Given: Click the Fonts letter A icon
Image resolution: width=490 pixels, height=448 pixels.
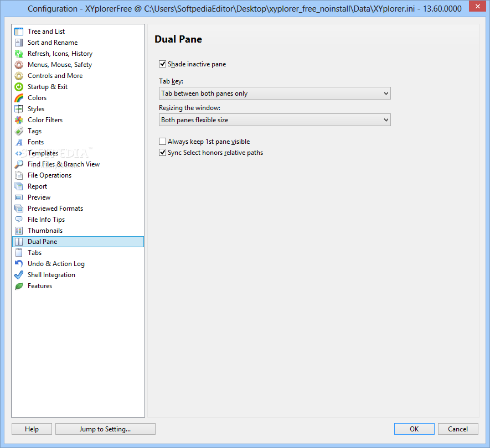Looking at the screenshot, I should pyautogui.click(x=19, y=142).
